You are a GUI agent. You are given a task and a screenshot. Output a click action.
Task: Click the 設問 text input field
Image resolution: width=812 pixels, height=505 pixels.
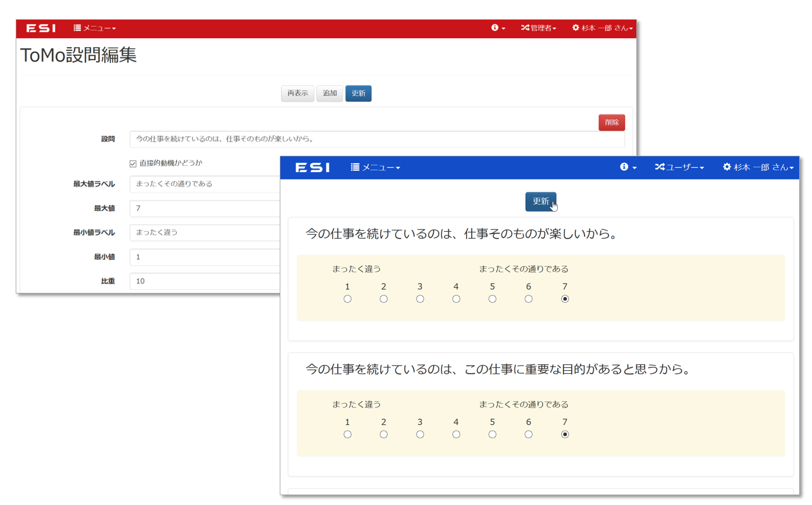pos(377,139)
